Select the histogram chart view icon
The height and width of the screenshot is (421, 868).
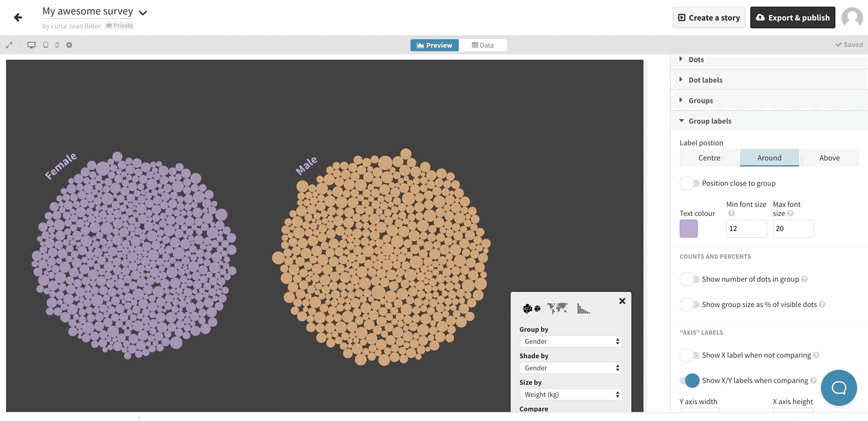tap(583, 309)
